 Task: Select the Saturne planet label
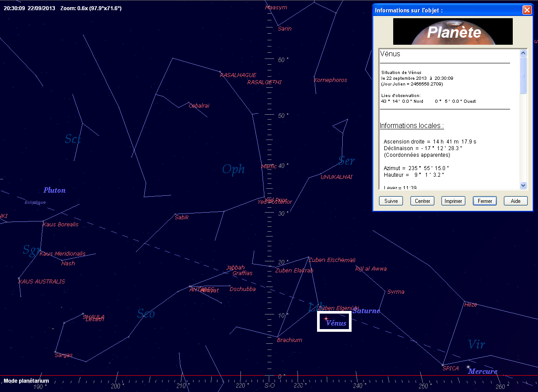(366, 311)
